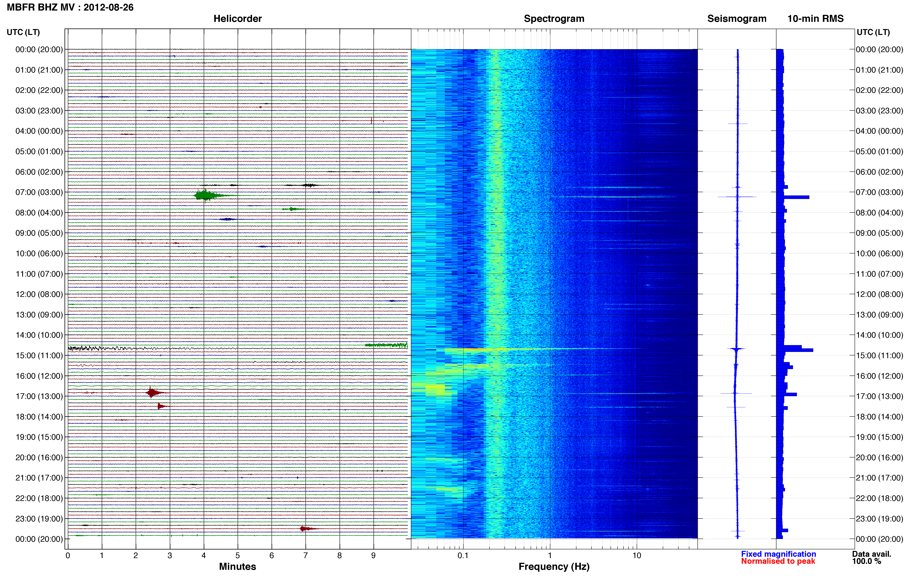Click '15:00 (11:00)' on the Helicorder time axis

click(39, 355)
